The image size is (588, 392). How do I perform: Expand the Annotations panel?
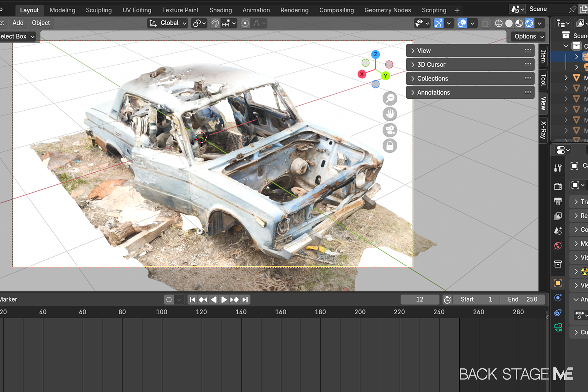tap(433, 92)
